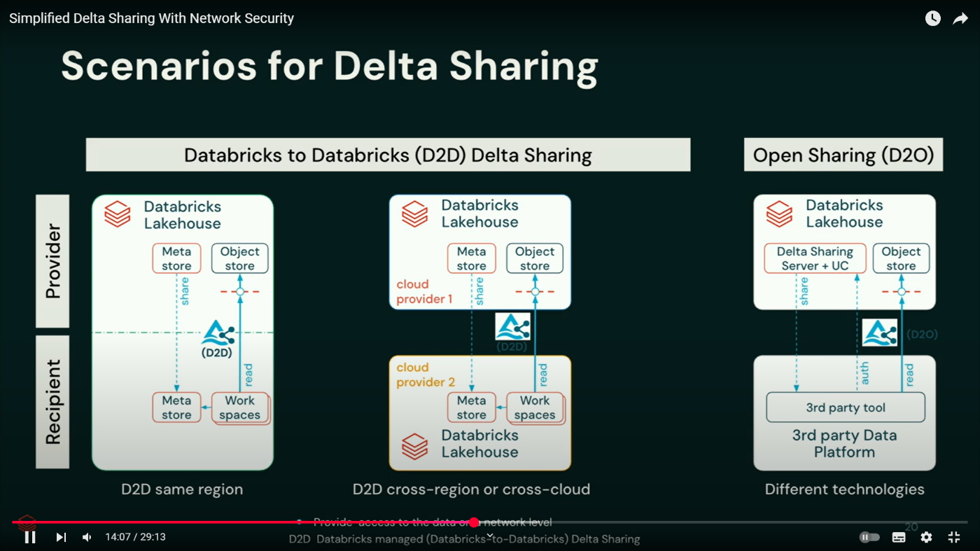This screenshot has height=551, width=980.
Task: Click Databricks logo in the same-region diagram
Action: coord(118,214)
